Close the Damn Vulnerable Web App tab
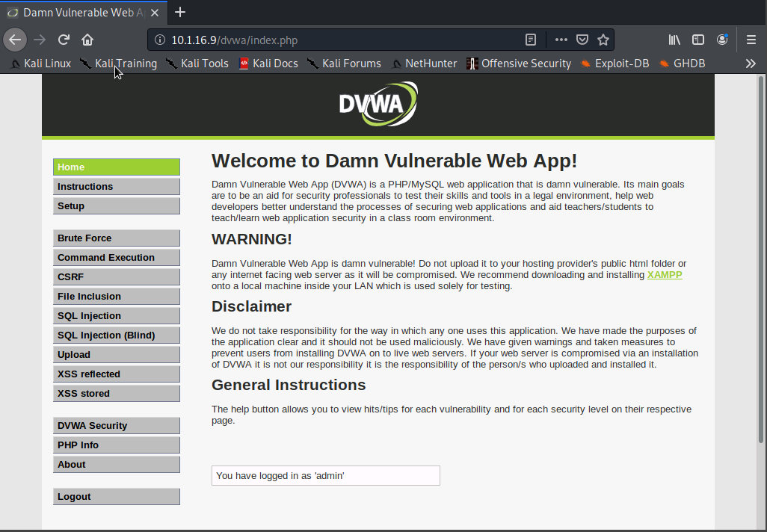The height and width of the screenshot is (532, 767). (155, 13)
